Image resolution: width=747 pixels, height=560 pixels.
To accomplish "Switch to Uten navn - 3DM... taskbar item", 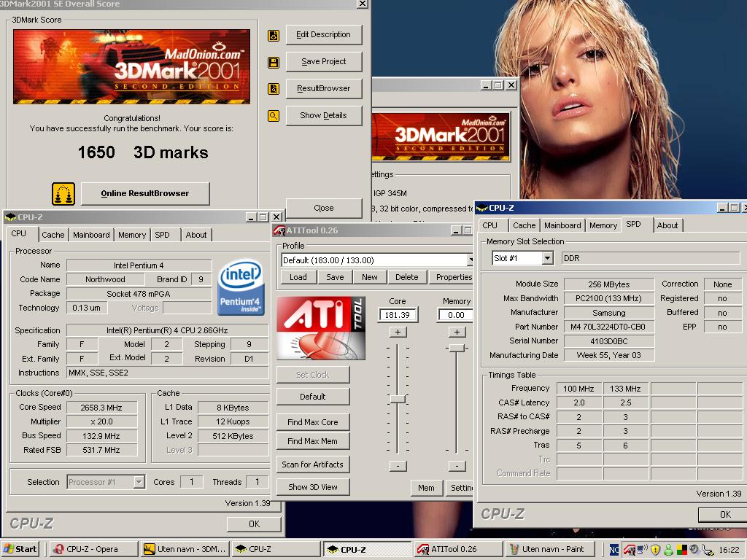I will tap(185, 549).
